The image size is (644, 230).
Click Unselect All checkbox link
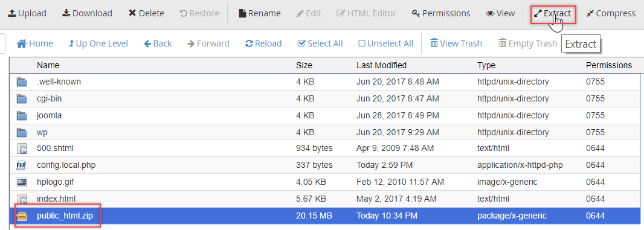click(x=385, y=43)
